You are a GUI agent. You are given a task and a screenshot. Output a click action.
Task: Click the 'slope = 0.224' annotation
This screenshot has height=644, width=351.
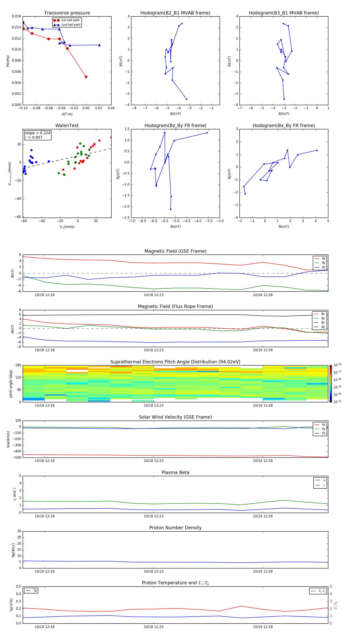point(37,133)
